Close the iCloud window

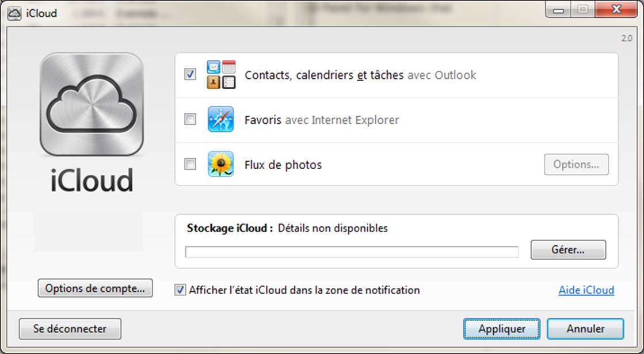point(616,10)
